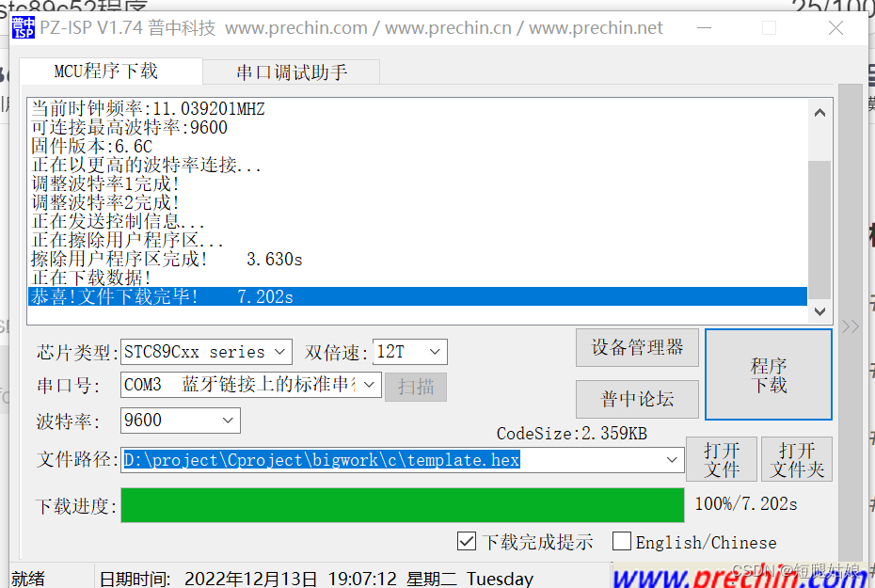Click 打开文件 to open a file
Image resolution: width=875 pixels, height=588 pixels.
(x=721, y=459)
